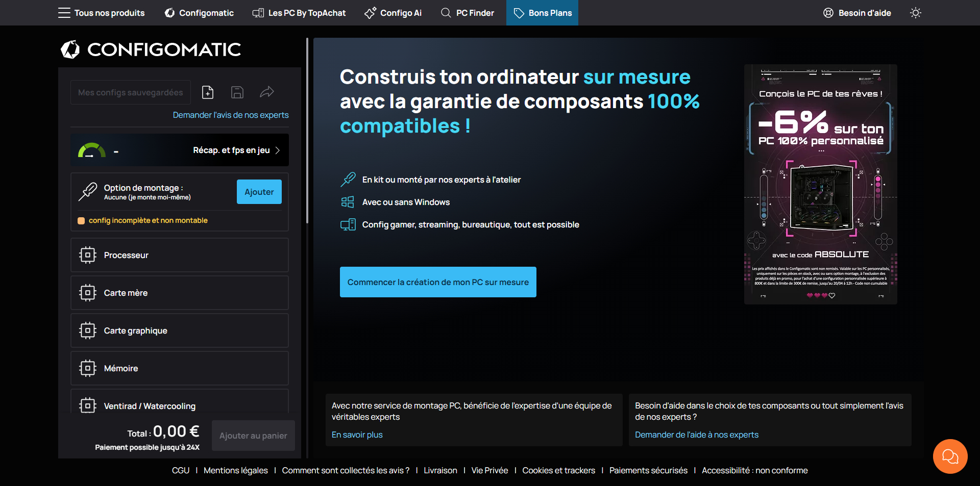Click the sidebar vertical scrollbar

pos(307,131)
